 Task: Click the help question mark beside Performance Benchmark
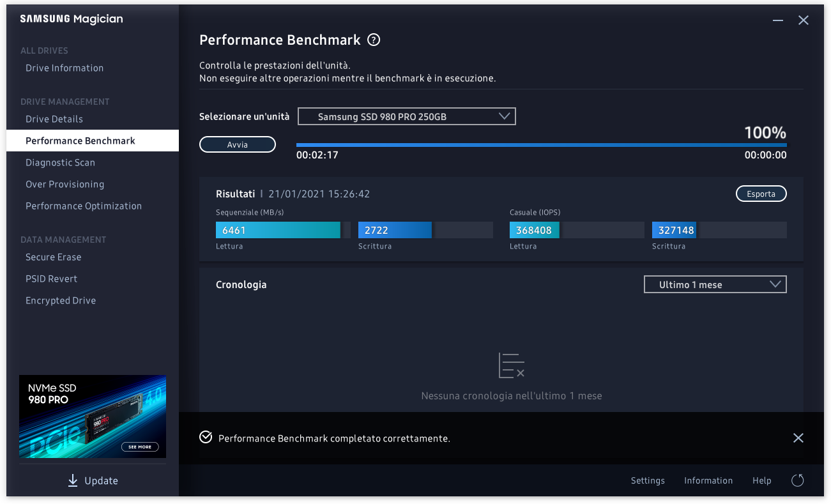[374, 40]
